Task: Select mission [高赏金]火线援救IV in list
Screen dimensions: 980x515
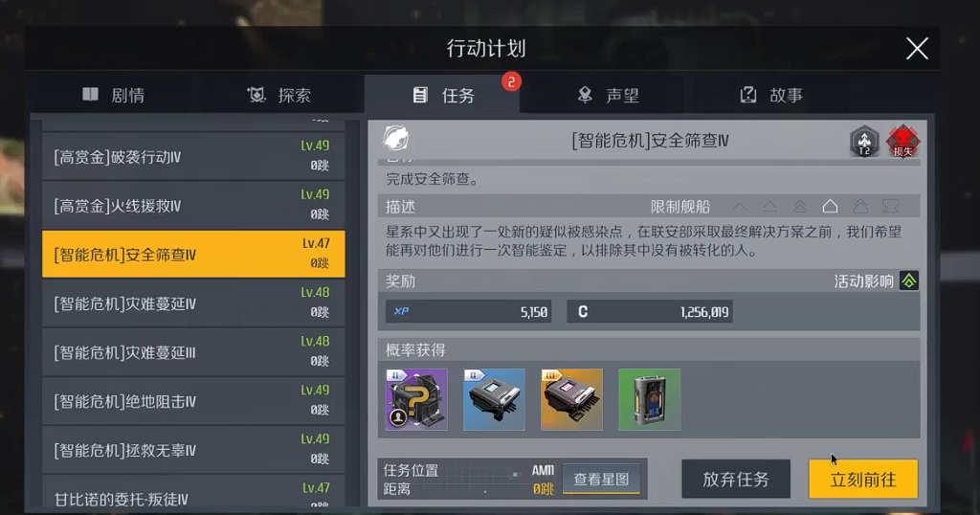Action: click(x=193, y=206)
